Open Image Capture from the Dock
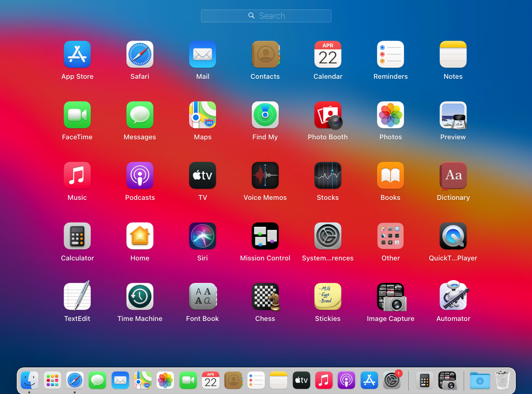 click(447, 380)
